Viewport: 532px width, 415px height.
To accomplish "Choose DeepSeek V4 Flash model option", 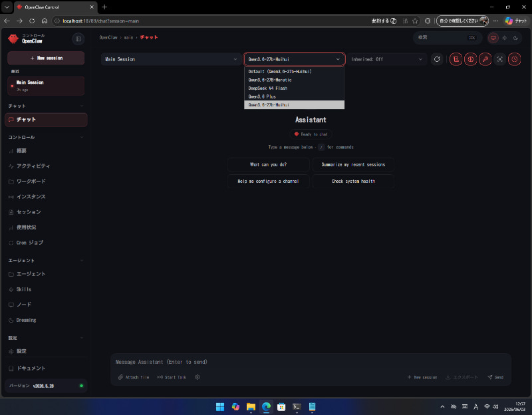I will click(x=294, y=88).
